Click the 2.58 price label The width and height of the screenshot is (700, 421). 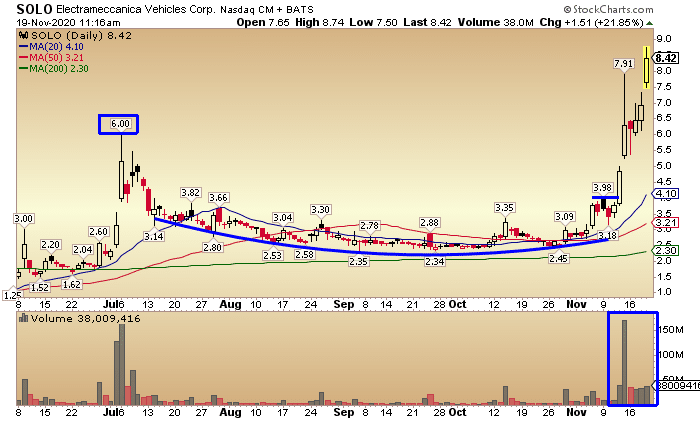[x=304, y=254]
